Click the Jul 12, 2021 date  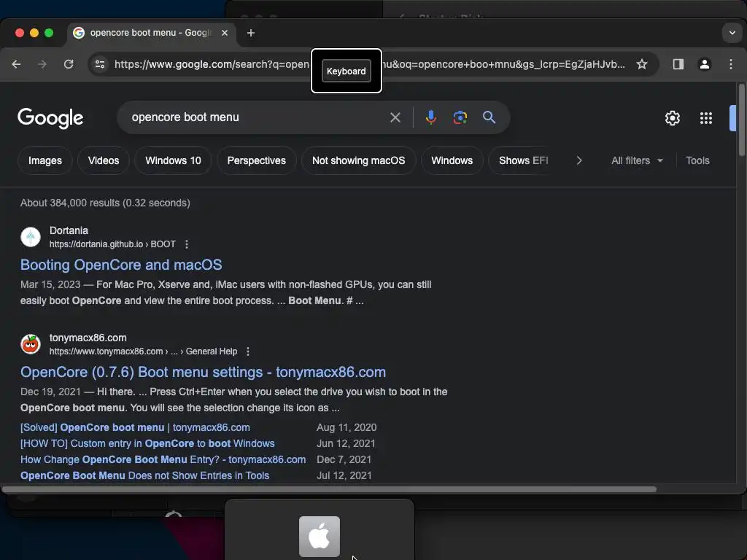coord(344,475)
